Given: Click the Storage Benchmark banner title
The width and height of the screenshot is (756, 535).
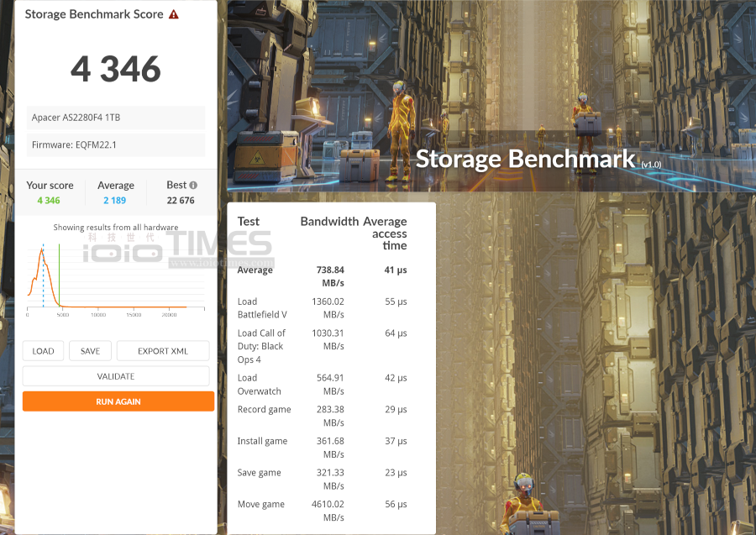Looking at the screenshot, I should pos(526,159).
